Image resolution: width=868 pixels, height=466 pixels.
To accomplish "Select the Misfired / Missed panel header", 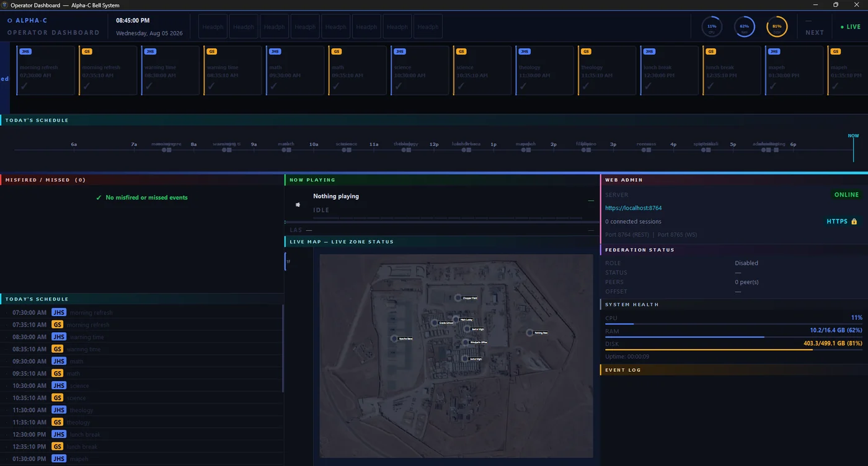I will pyautogui.click(x=141, y=180).
